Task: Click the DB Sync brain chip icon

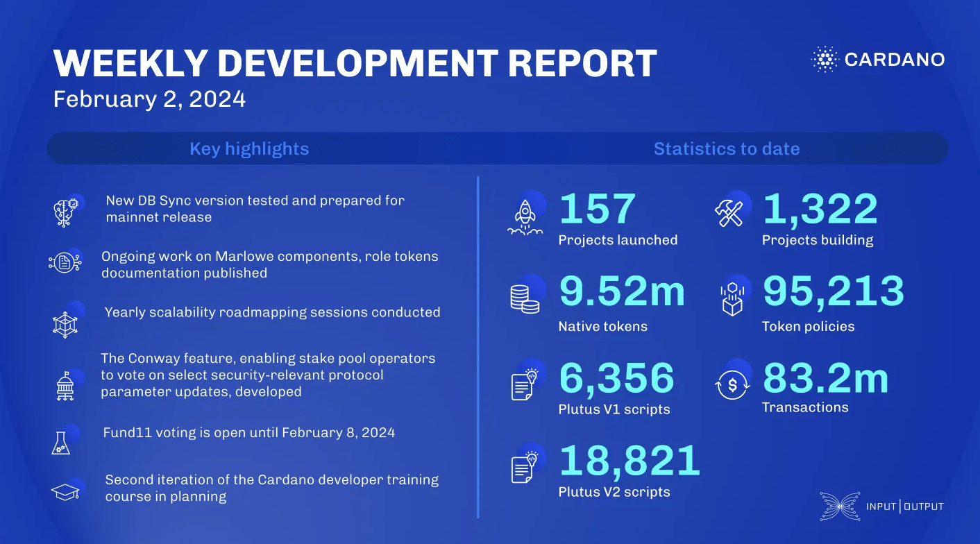Action: (x=67, y=211)
